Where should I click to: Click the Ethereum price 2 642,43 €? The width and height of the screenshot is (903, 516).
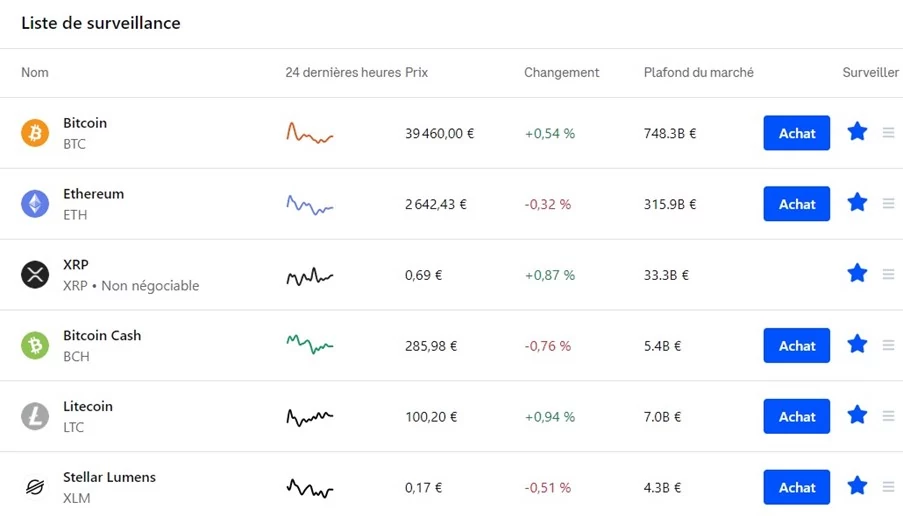[x=435, y=204]
